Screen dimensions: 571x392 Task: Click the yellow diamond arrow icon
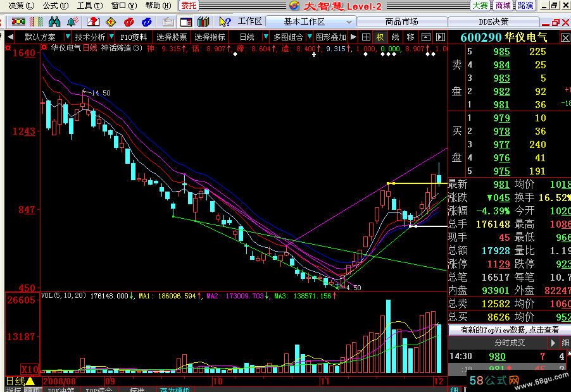[x=111, y=22]
